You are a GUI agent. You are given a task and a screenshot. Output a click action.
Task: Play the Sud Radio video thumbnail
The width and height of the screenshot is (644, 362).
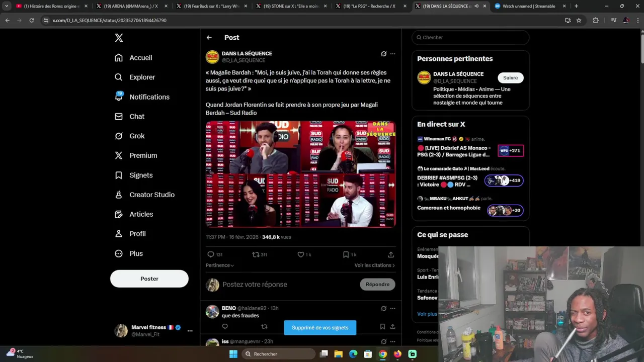[301, 174]
